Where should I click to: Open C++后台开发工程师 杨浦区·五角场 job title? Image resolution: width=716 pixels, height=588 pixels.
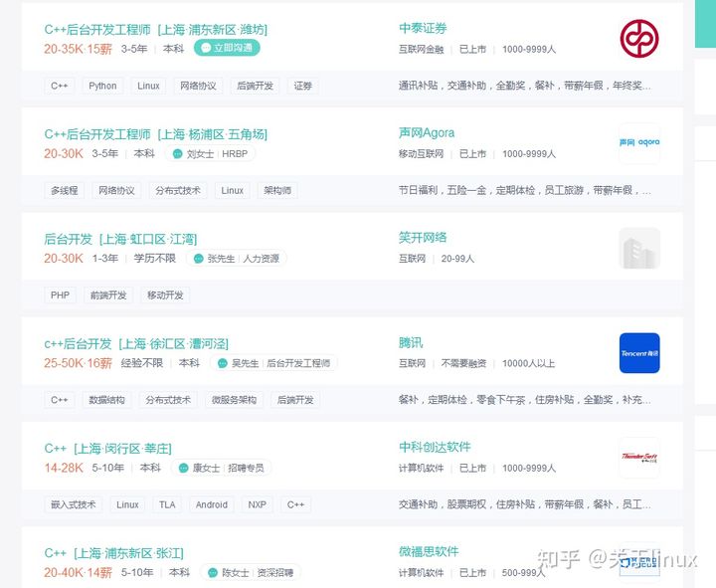coord(156,134)
